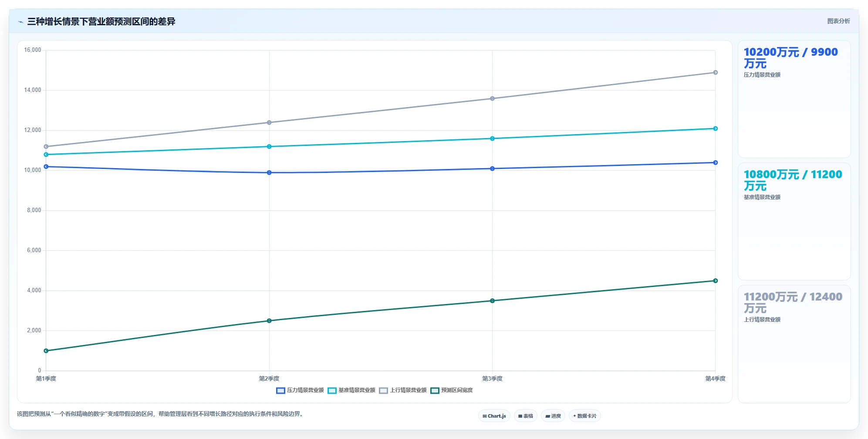The width and height of the screenshot is (868, 439).
Task: Select 预测区间宽度 data point at 第4季度
Action: pyautogui.click(x=716, y=281)
